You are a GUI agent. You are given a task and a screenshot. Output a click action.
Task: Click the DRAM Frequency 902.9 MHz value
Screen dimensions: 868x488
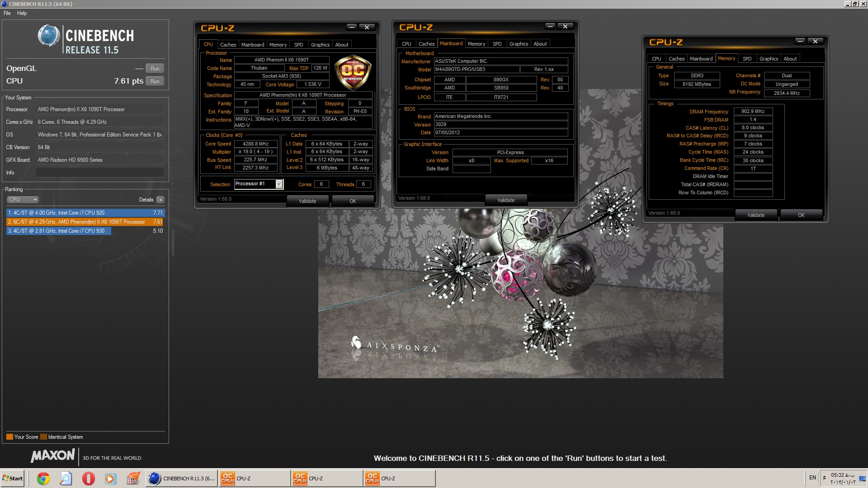tap(753, 111)
